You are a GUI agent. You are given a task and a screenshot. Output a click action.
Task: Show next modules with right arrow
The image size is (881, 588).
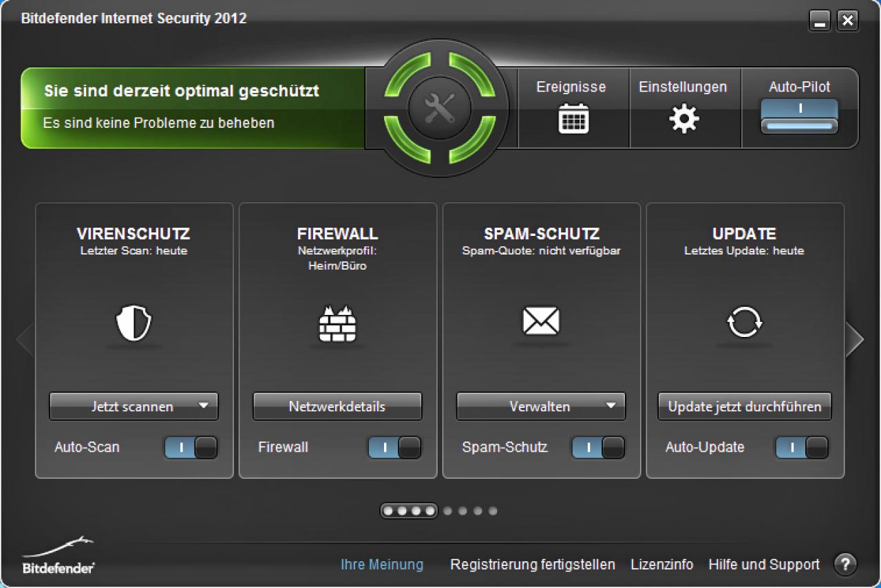[x=854, y=339]
